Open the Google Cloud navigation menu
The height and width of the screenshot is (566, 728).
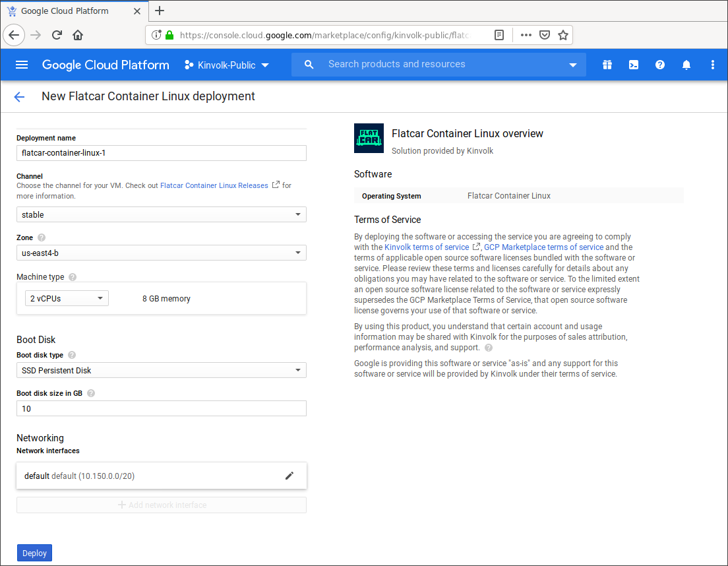click(x=22, y=65)
